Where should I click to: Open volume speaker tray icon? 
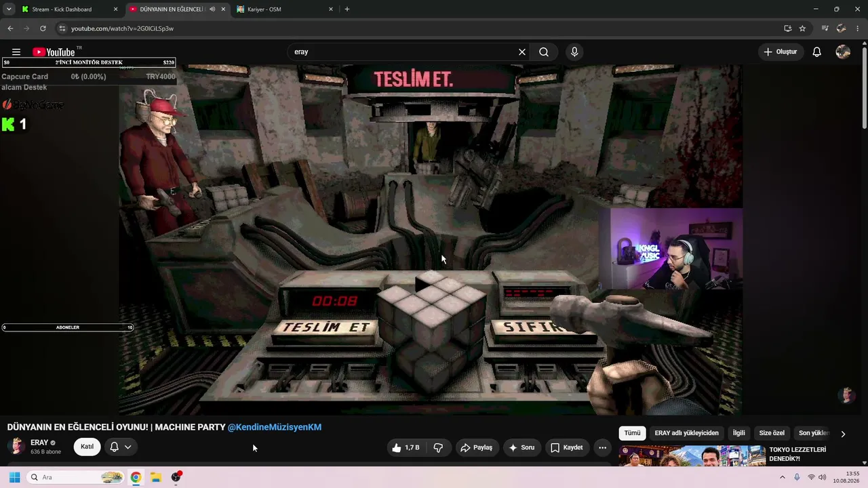pos(822,477)
